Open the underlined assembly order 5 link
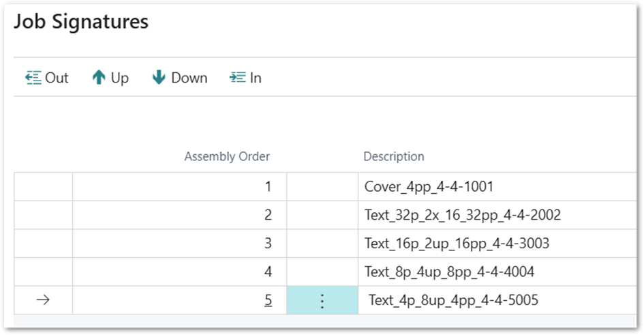The image size is (644, 335). point(268,300)
